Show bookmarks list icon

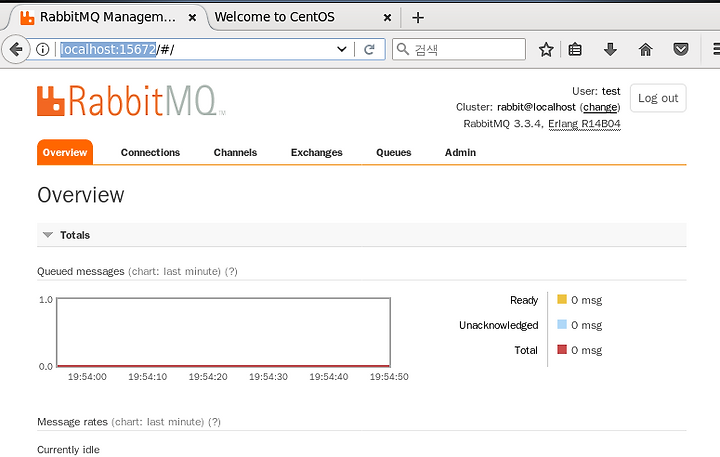click(x=575, y=49)
